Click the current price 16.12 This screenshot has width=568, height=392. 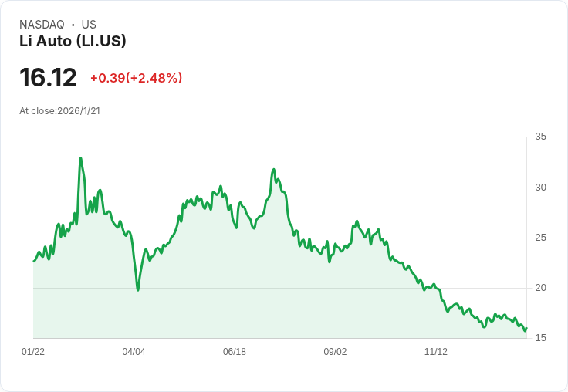click(48, 78)
